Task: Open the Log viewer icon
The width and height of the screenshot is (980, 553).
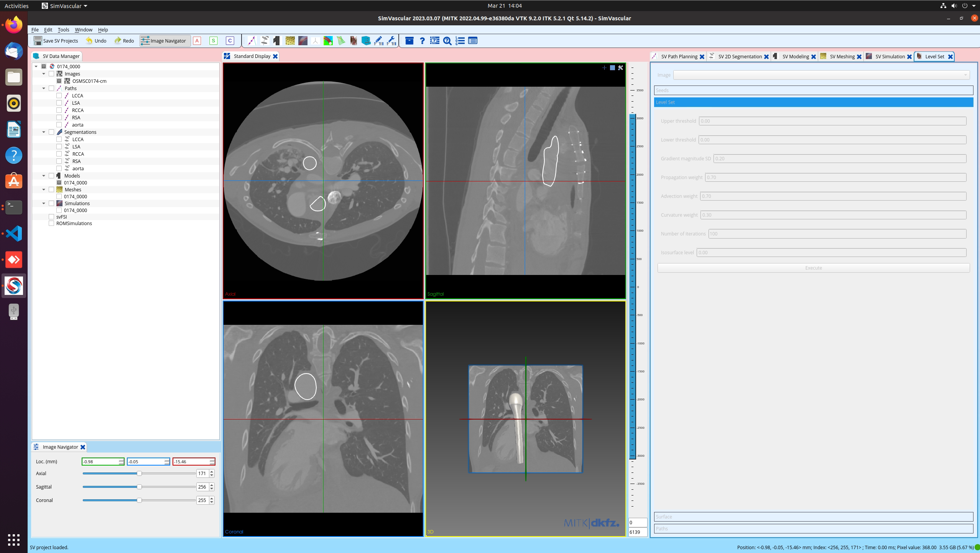Action: [x=459, y=40]
